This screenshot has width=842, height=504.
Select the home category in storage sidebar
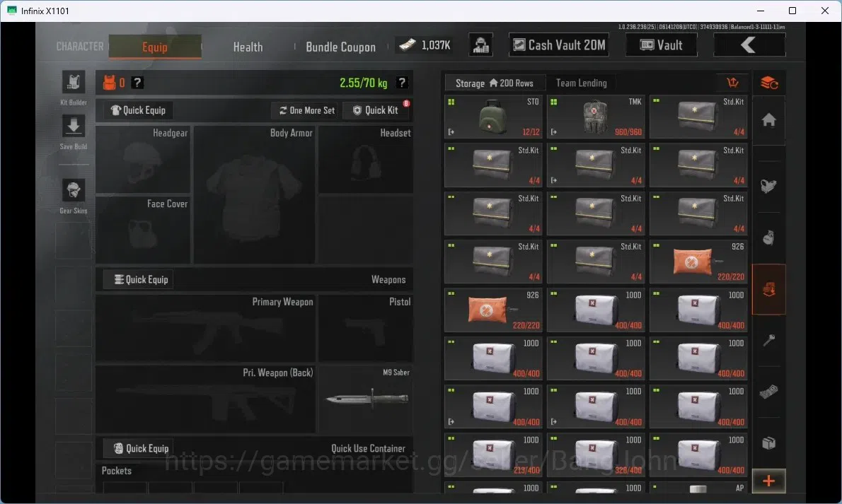[x=769, y=119]
